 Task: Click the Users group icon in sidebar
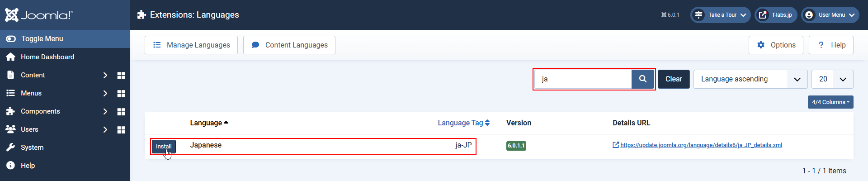tap(10, 129)
